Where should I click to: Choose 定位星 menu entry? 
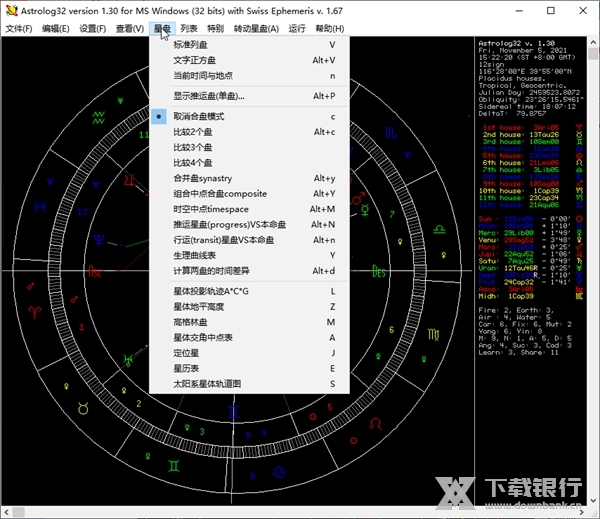pos(250,353)
